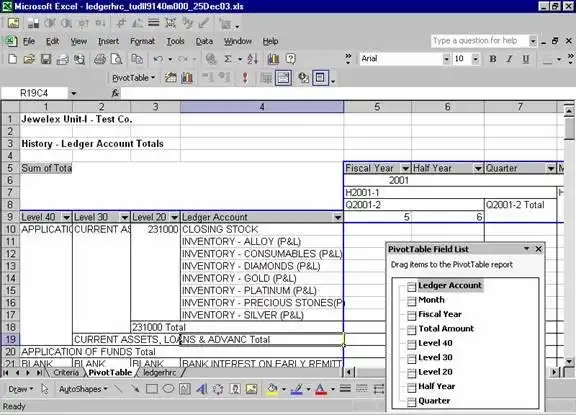Select Half Year in the field list
Screen dimensions: 576x415
point(436,386)
